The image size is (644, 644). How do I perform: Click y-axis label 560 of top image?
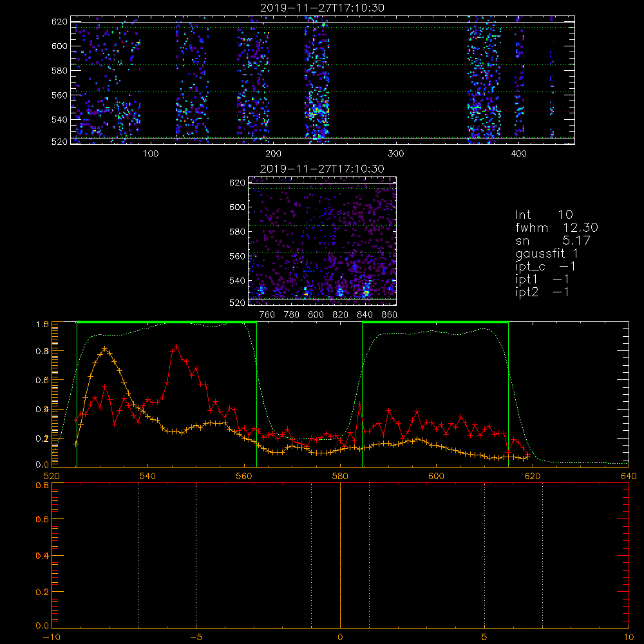click(x=59, y=95)
